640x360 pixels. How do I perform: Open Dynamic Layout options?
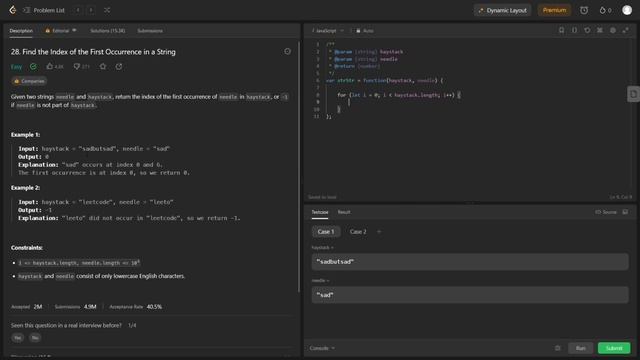click(x=502, y=10)
